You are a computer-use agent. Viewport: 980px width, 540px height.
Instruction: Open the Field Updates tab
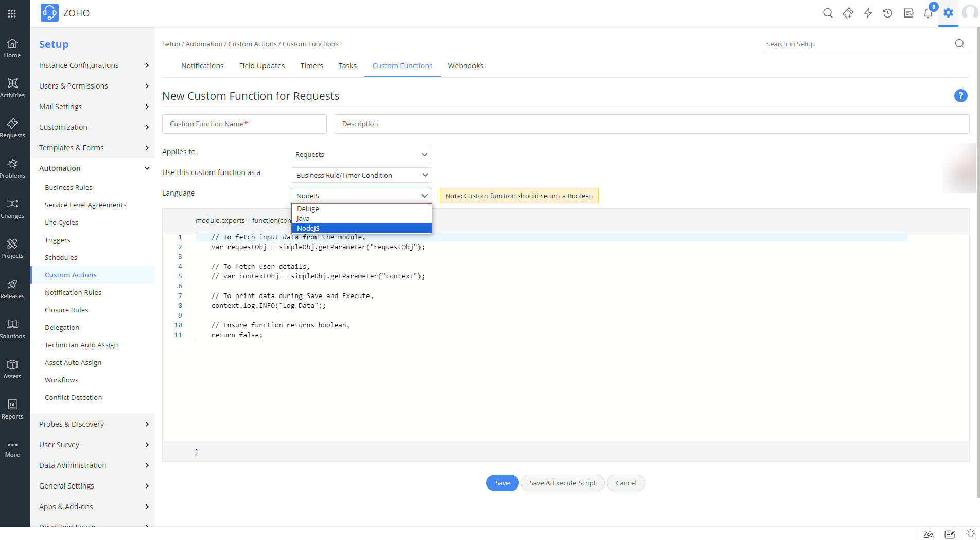(261, 66)
